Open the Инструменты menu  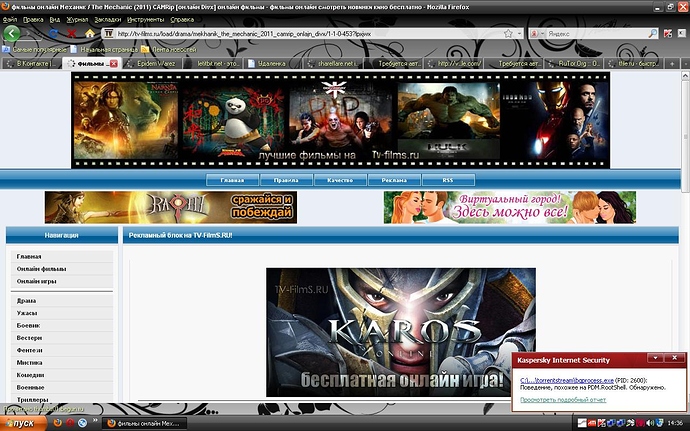tap(145, 20)
